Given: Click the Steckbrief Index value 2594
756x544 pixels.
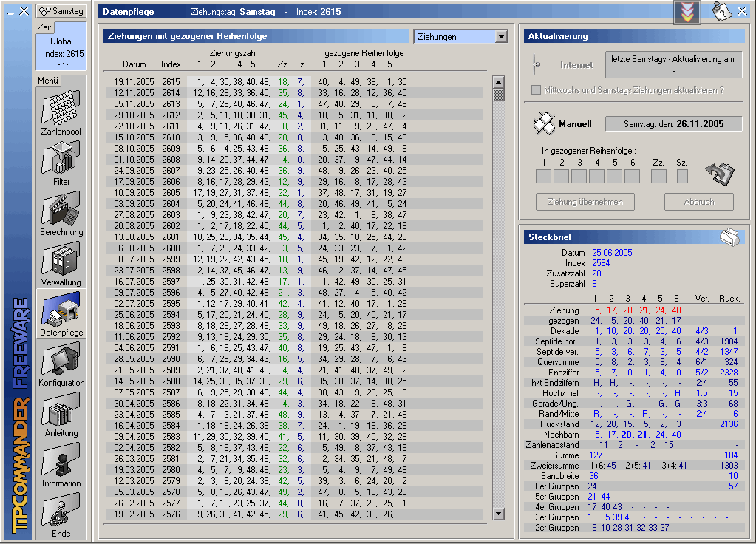Looking at the screenshot, I should (601, 263).
